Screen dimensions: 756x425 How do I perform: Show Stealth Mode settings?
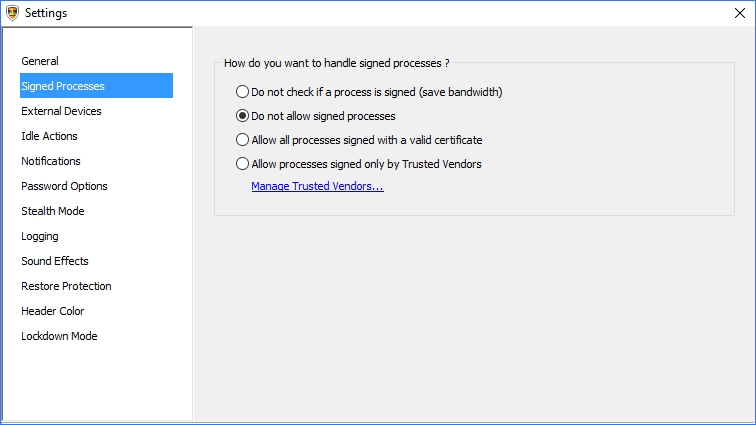click(53, 211)
